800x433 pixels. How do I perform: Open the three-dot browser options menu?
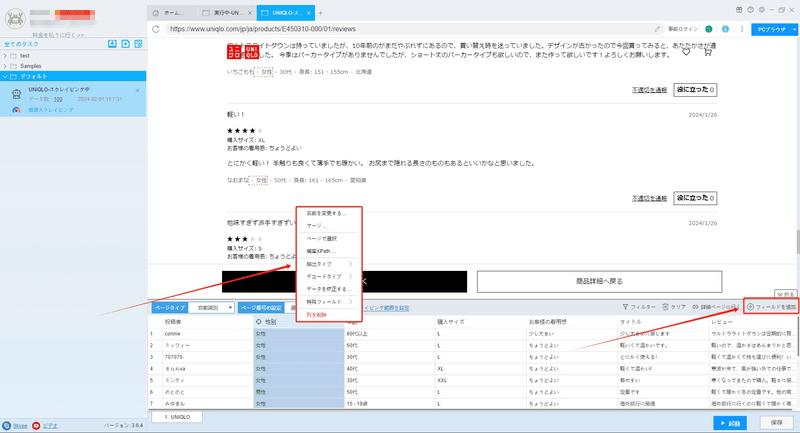(742, 29)
